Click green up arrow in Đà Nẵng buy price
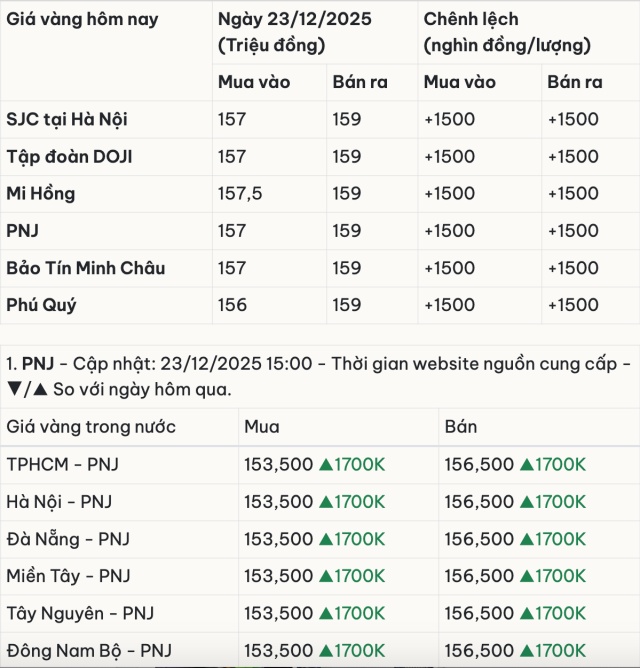Screen dimensions: 640x668 coord(325,539)
